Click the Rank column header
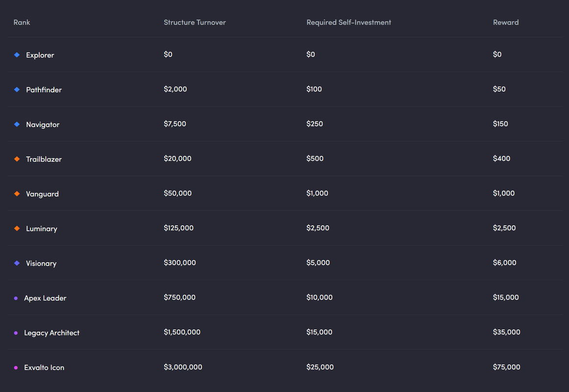Screen dimensions: 569x392 pos(22,23)
